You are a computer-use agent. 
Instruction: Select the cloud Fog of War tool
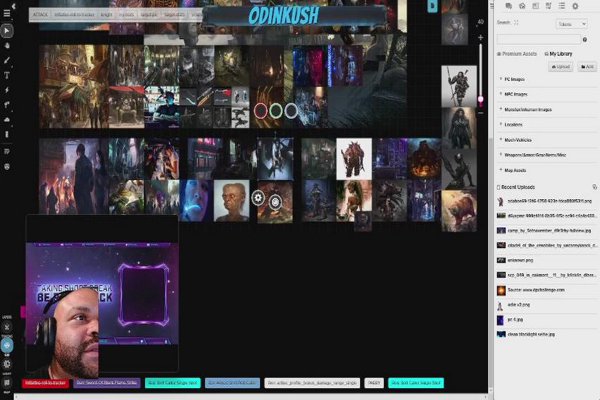tap(7, 119)
